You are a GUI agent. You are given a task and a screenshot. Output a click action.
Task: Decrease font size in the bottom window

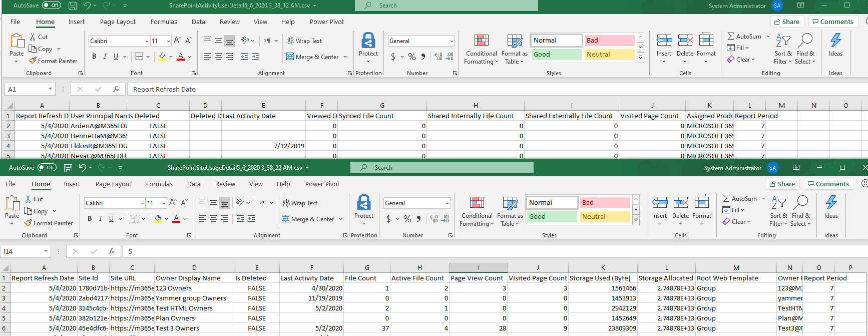click(x=184, y=203)
